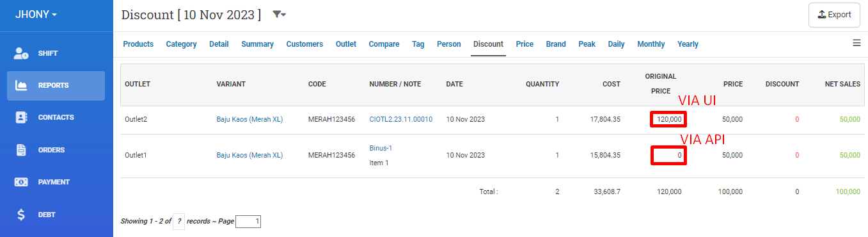
Task: Open the filter funnel dropdown
Action: point(279,14)
